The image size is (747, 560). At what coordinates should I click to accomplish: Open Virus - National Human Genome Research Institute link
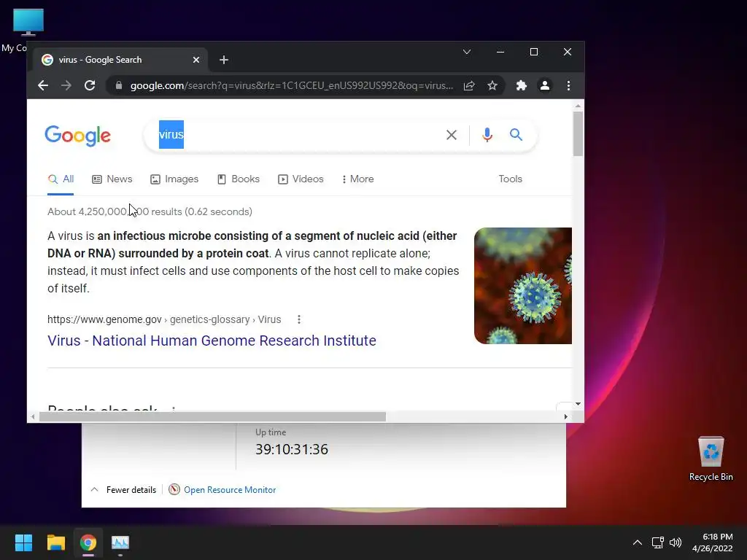[x=212, y=341]
